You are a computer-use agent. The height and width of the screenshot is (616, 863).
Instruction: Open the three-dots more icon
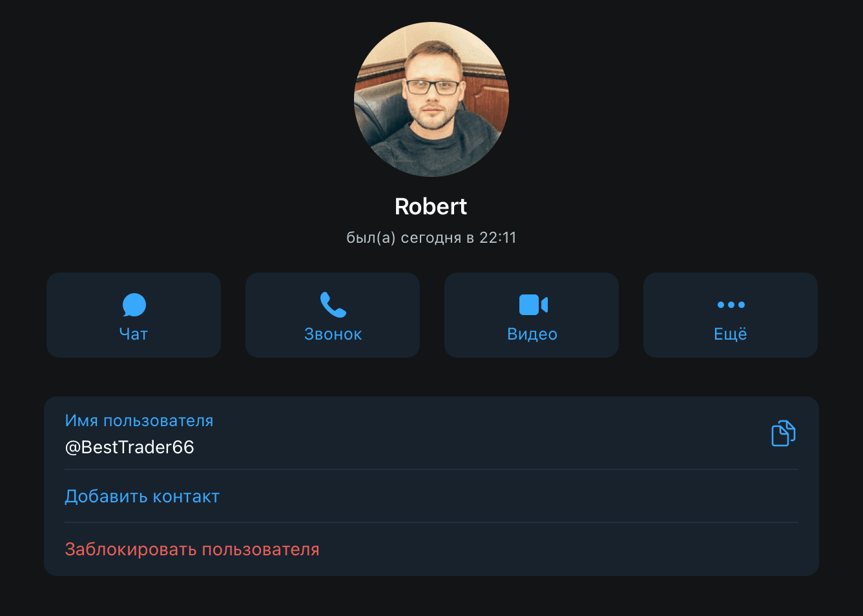pyautogui.click(x=731, y=305)
